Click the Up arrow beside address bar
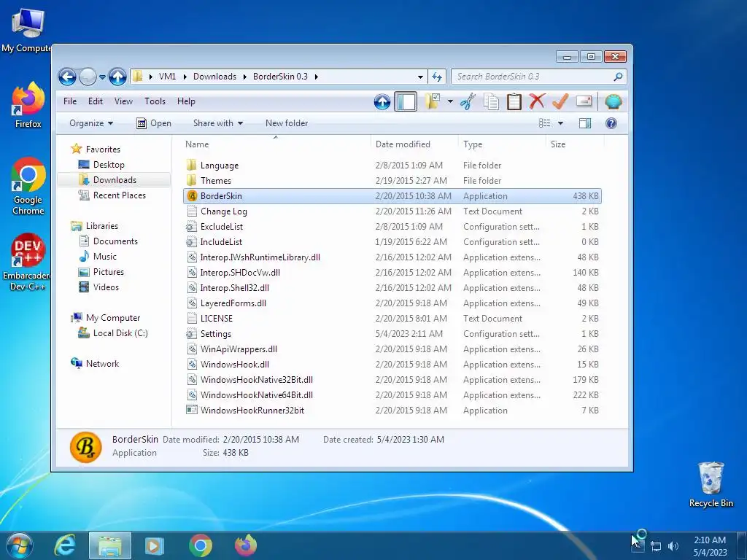The image size is (747, 560). point(117,77)
